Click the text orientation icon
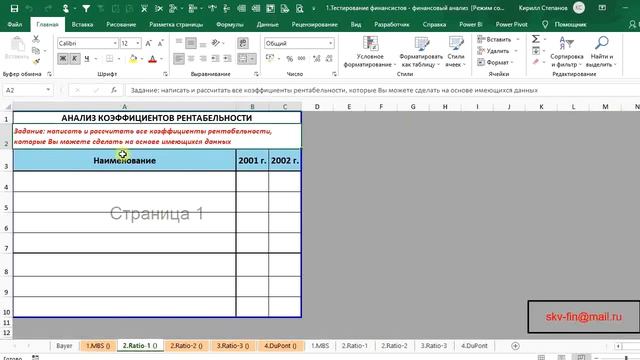The height and width of the screenshot is (360, 640). pyautogui.click(x=216, y=43)
